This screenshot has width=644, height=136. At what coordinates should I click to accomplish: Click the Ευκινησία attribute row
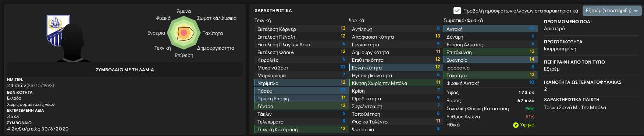[x=490, y=60]
